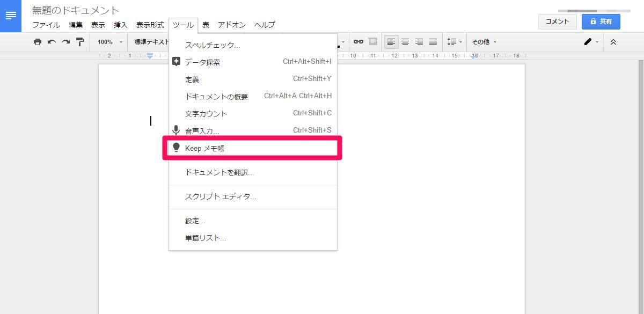644x314 pixels.
Task: Click the document title 無題のドキュメント
Action: (x=76, y=10)
